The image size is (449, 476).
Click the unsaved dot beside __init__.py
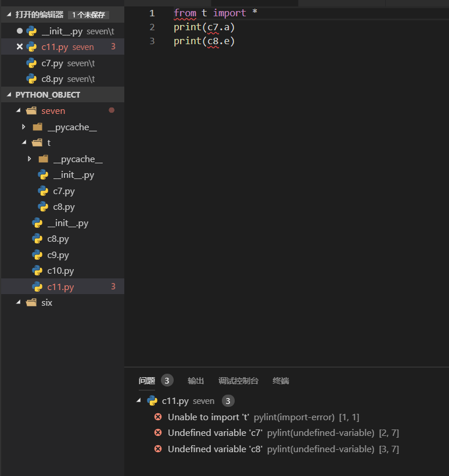(x=20, y=31)
